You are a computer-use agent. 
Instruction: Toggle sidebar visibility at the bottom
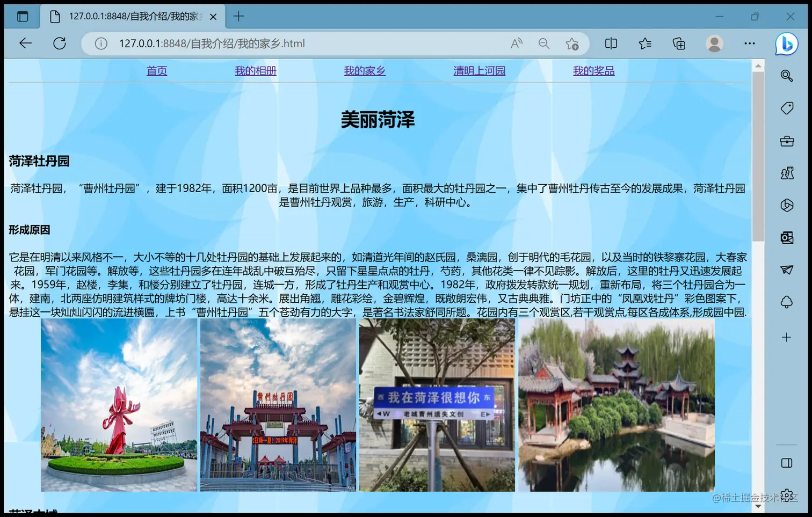click(786, 462)
